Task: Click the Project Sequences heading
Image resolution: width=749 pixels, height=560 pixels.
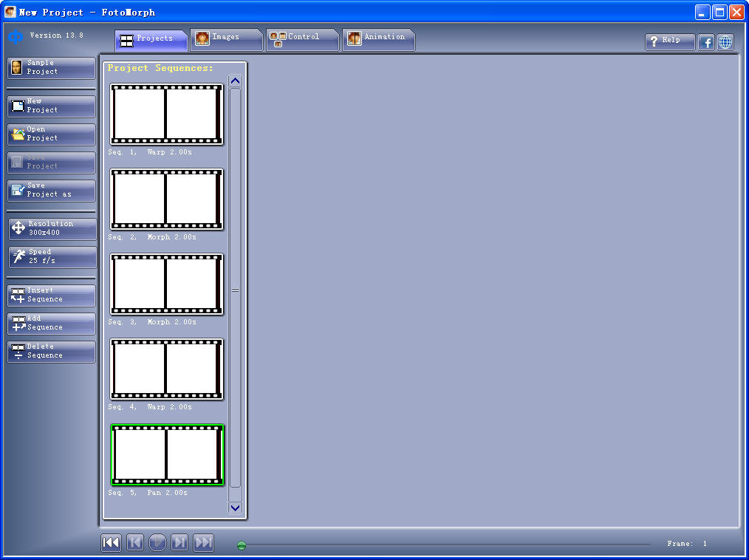Action: [160, 68]
